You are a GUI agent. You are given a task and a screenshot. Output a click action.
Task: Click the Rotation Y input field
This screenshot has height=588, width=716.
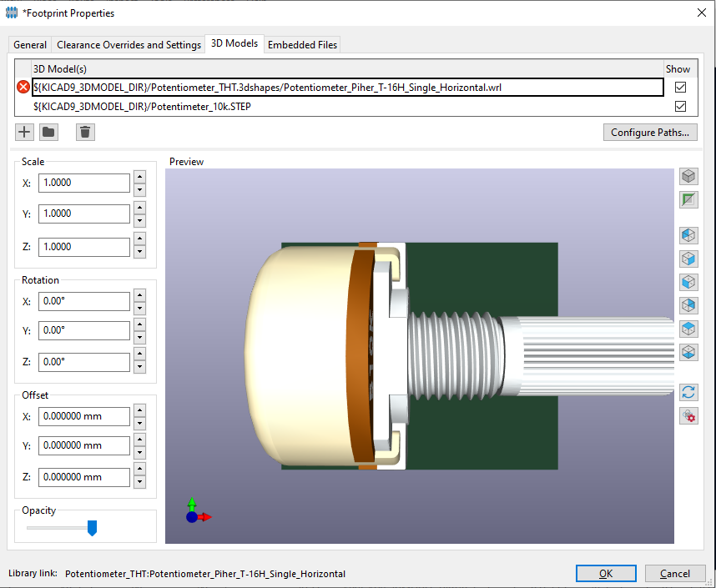(x=84, y=330)
